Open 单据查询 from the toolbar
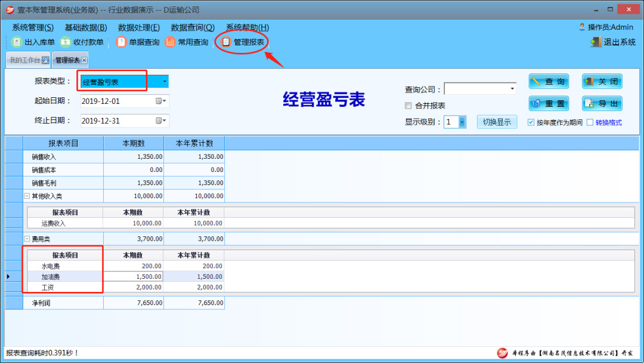This screenshot has width=644, height=363. 122,42
